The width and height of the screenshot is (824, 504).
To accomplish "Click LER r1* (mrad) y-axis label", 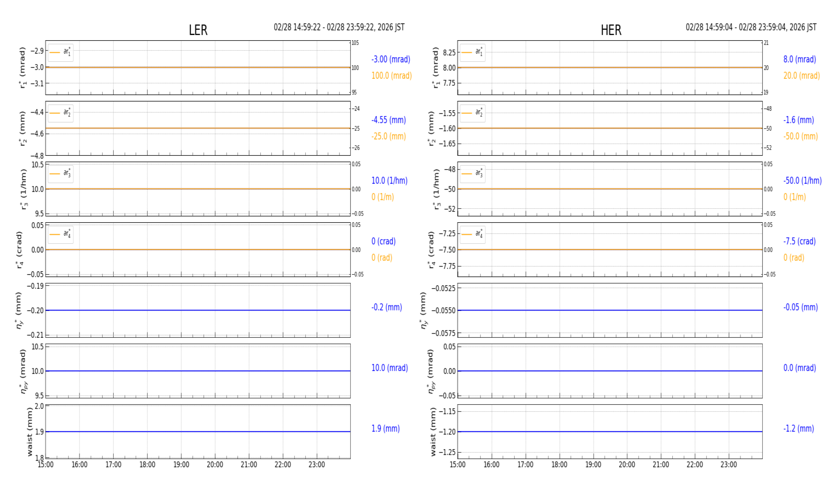I will pyautogui.click(x=23, y=68).
